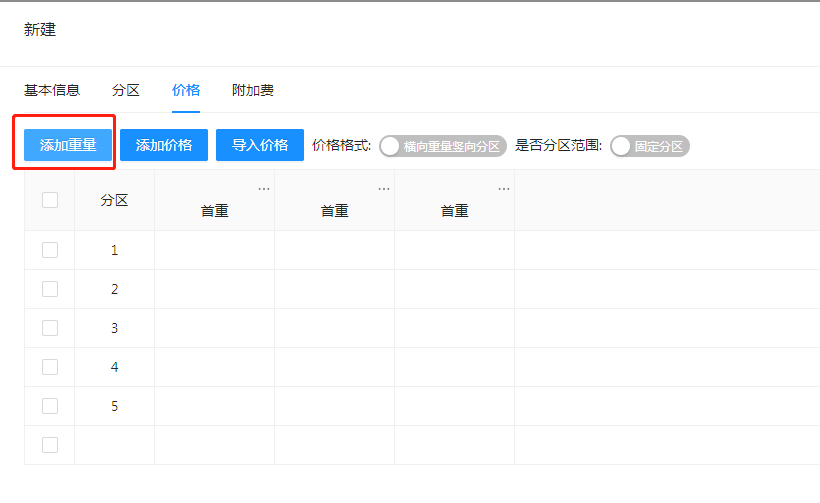This screenshot has height=503, width=820.
Task: Click the 添加重量 button
Action: pos(68,145)
